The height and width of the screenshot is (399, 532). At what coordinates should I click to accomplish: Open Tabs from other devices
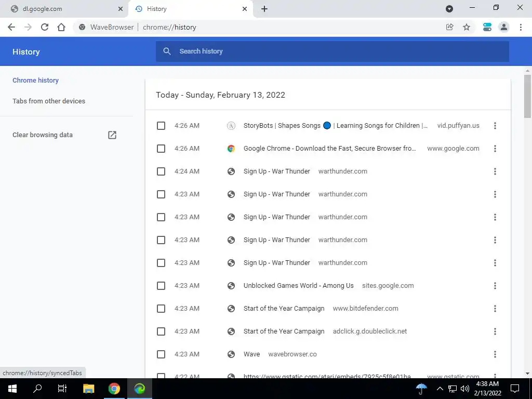tap(49, 101)
